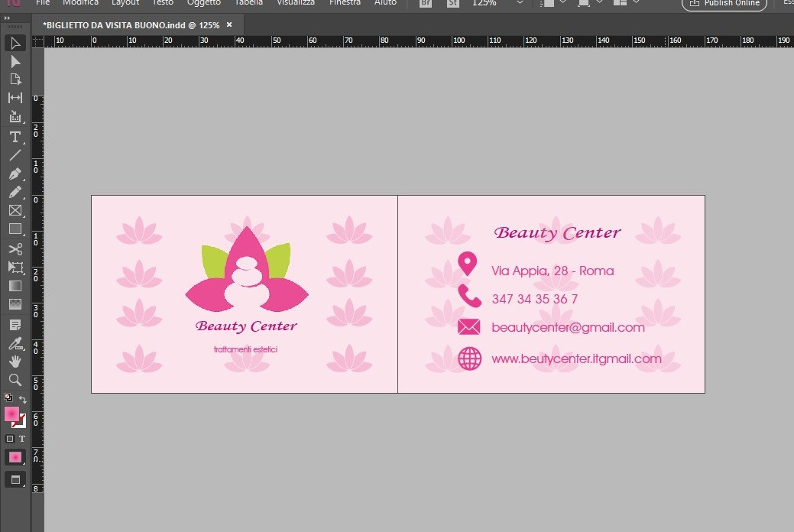Click the envelope mail icon on card
The height and width of the screenshot is (532, 794).
point(469,327)
